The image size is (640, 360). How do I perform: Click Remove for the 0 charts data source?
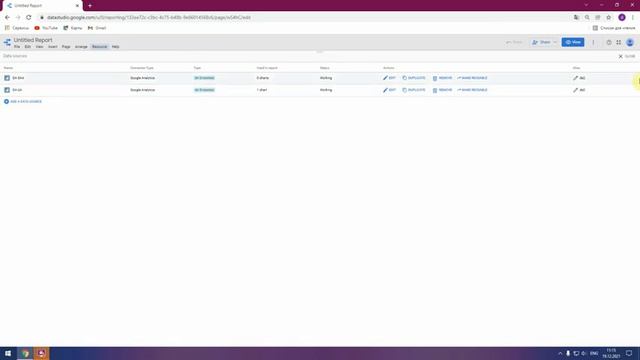pos(442,78)
